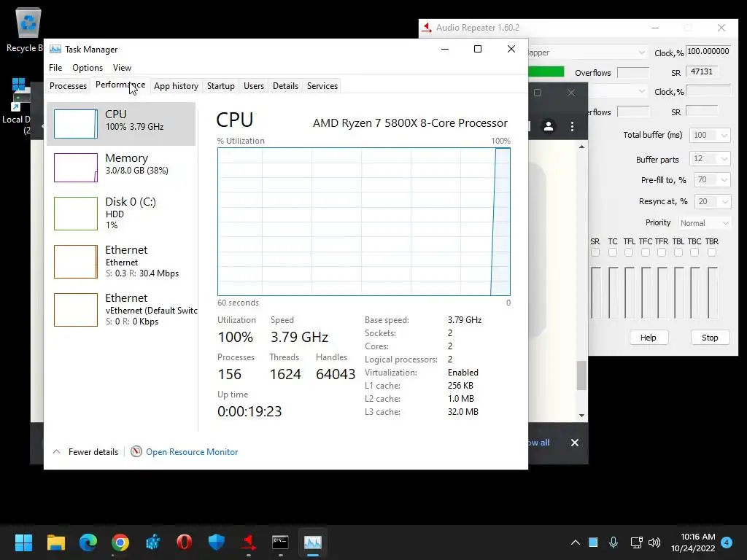Collapse with Fewer details
This screenshot has width=747, height=560.
tap(85, 451)
